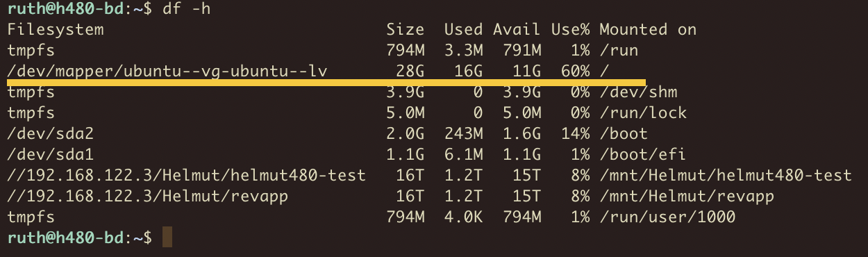Click the /mnt/Helmut/helmut480-test mount point

[726, 175]
